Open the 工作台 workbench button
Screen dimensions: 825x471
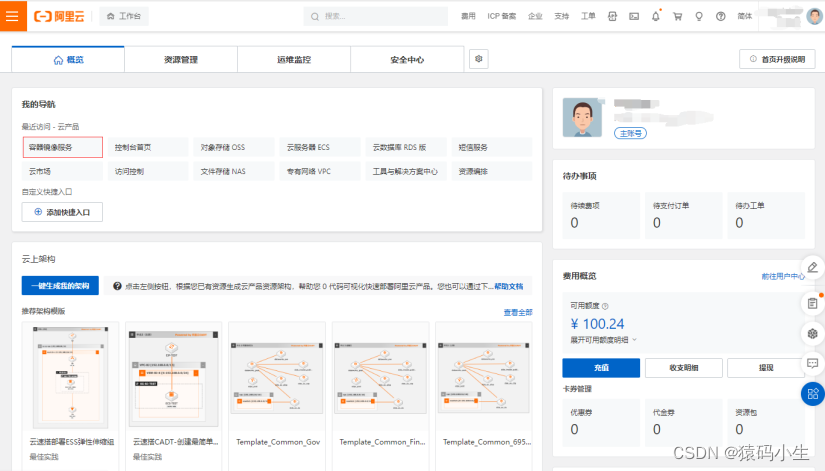(x=124, y=16)
